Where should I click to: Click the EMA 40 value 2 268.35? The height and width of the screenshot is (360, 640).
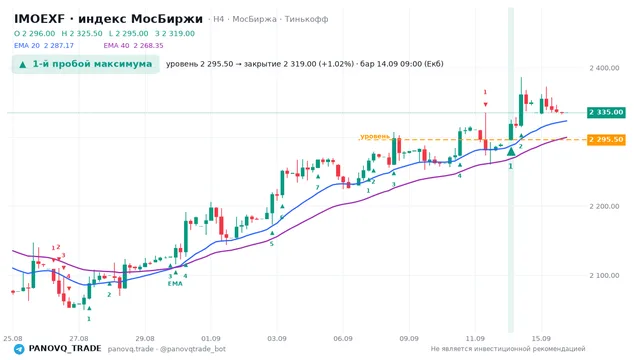(x=148, y=46)
